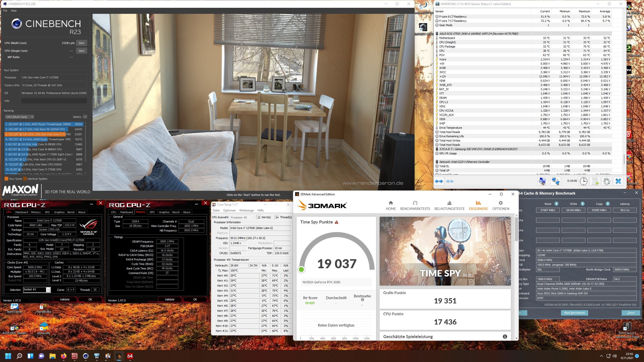The height and width of the screenshot is (362, 644).
Task: Click Core Temp thermometer taskbar icon
Action: (x=108, y=356)
